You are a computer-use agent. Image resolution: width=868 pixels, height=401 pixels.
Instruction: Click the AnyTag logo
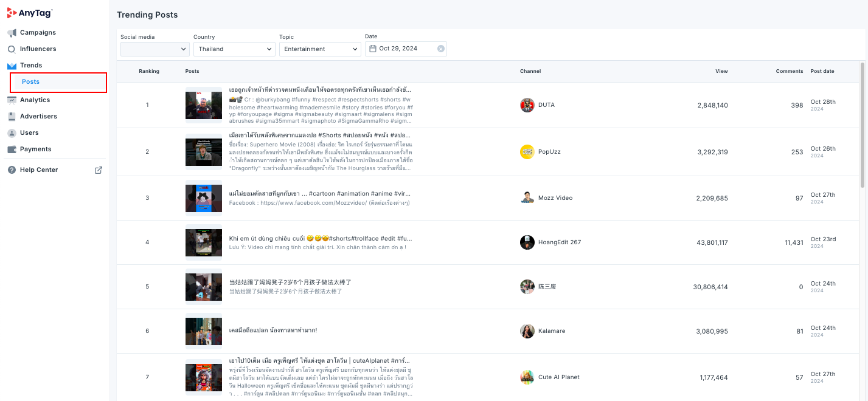(x=30, y=12)
